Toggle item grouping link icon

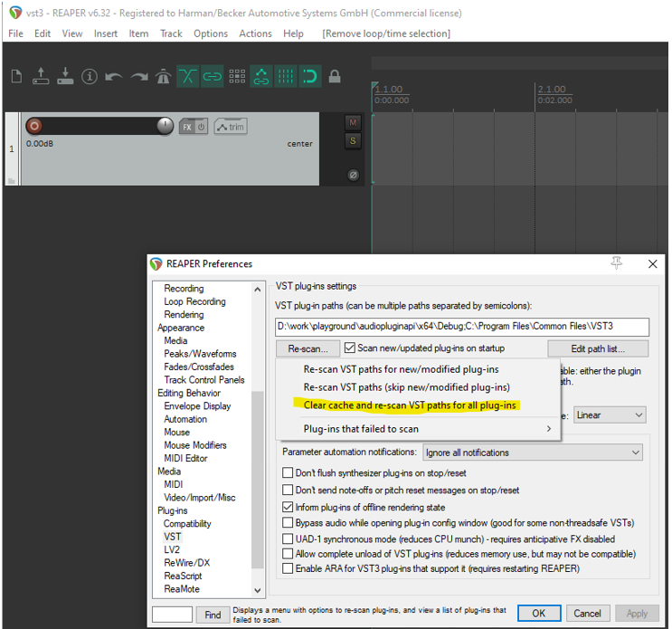click(x=213, y=76)
